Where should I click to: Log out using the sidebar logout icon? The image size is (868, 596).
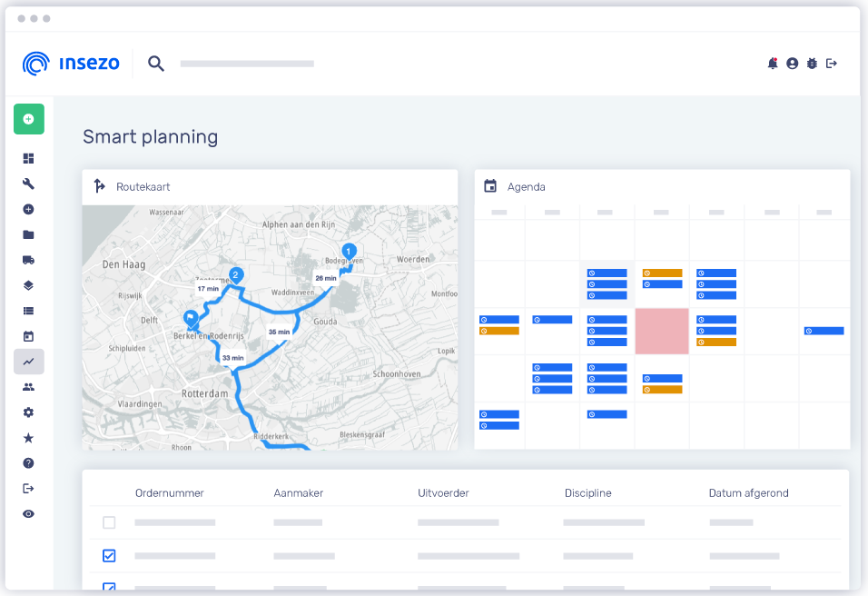coord(28,488)
